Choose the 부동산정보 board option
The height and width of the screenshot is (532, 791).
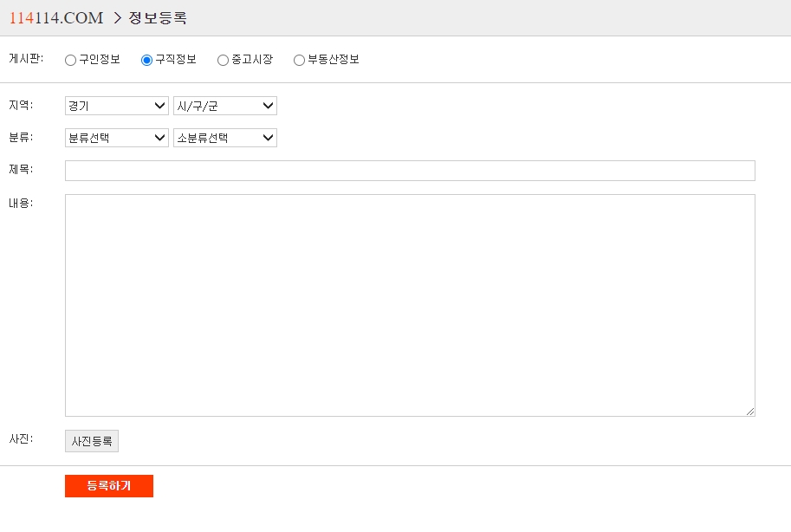(299, 60)
